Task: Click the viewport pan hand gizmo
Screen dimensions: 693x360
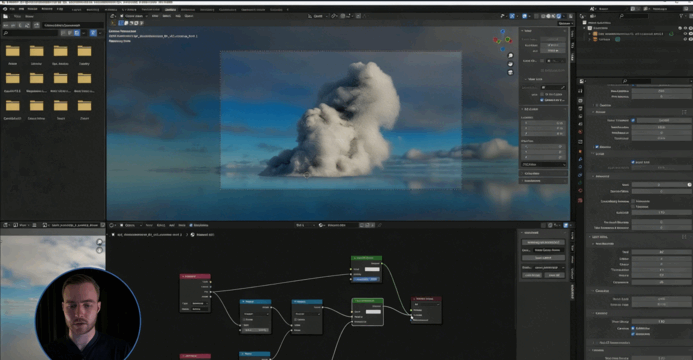Action: 510,64
